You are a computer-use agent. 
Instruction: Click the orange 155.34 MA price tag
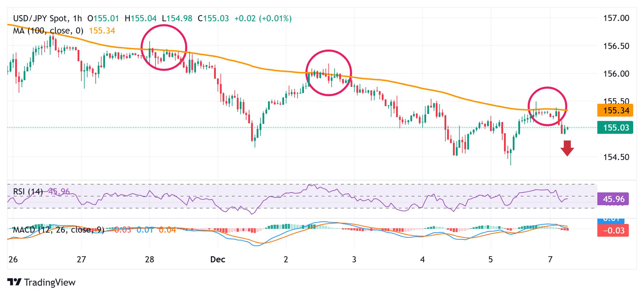(x=615, y=110)
